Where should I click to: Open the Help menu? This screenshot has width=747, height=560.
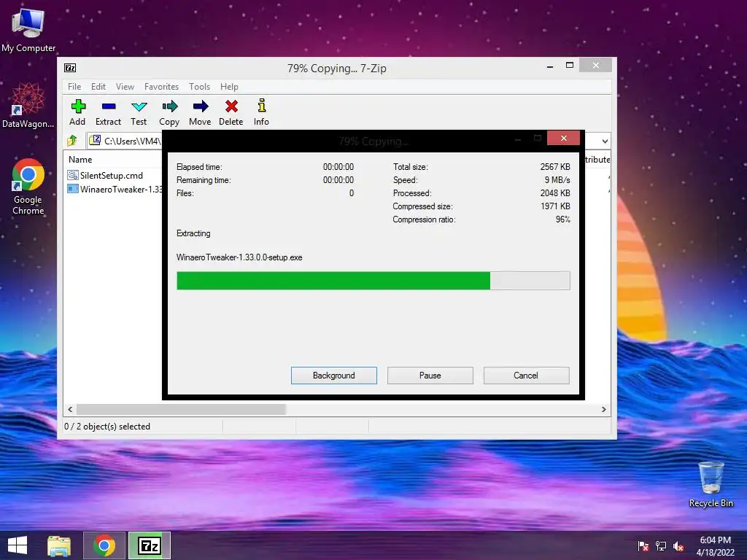coord(229,87)
